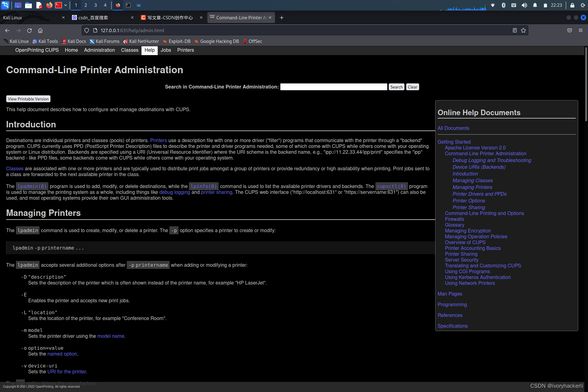Click the tracking protection shield icon
This screenshot has width=588, height=392.
[87, 30]
